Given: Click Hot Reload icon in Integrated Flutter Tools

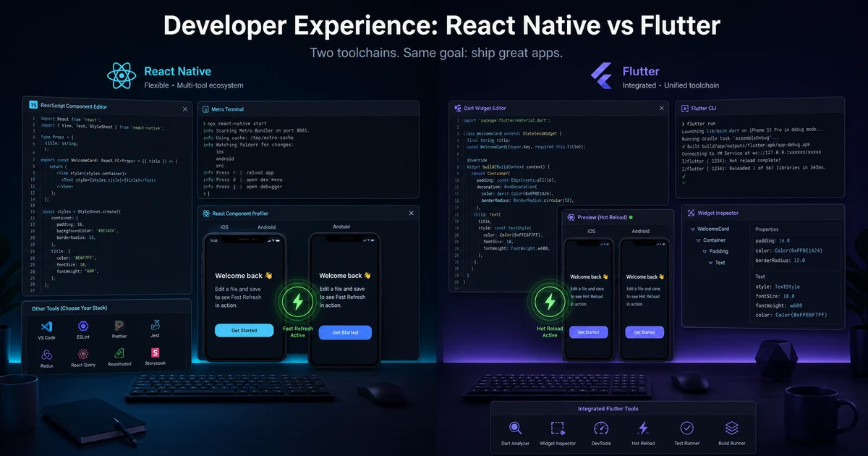Looking at the screenshot, I should click(643, 428).
